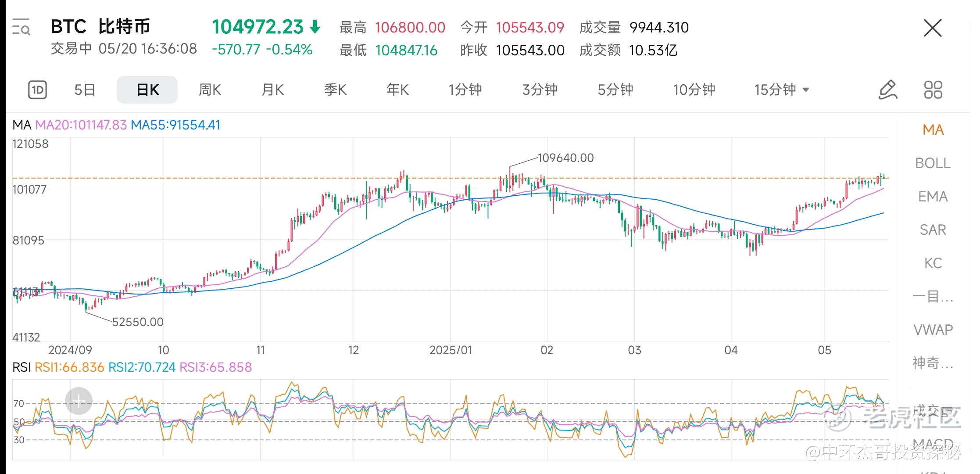This screenshot has width=980, height=474.
Task: Open the stock search list icon
Action: 21,27
